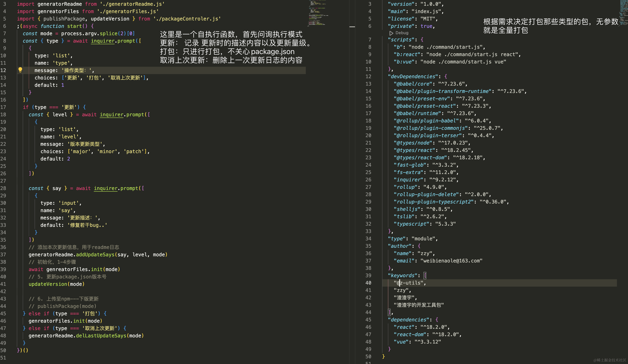Click './generatorFiles.js' import path
The width and height of the screenshot is (628, 364).
128,11
